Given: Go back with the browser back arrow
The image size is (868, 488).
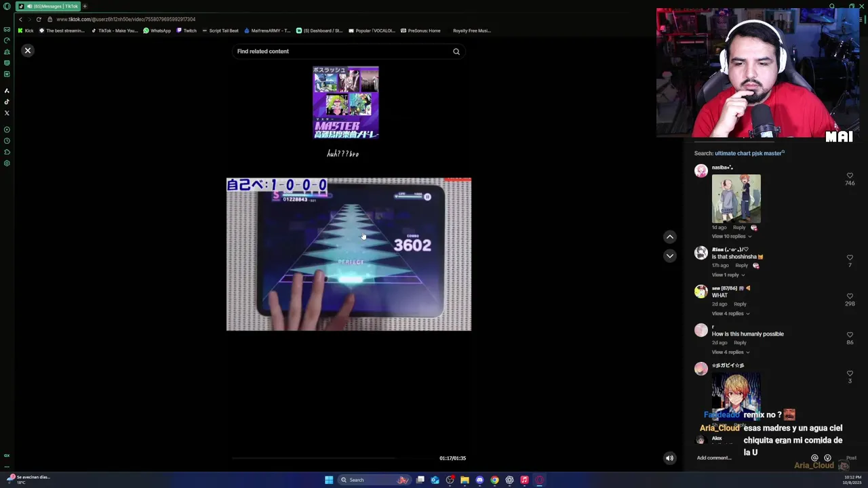Looking at the screenshot, I should click(20, 19).
